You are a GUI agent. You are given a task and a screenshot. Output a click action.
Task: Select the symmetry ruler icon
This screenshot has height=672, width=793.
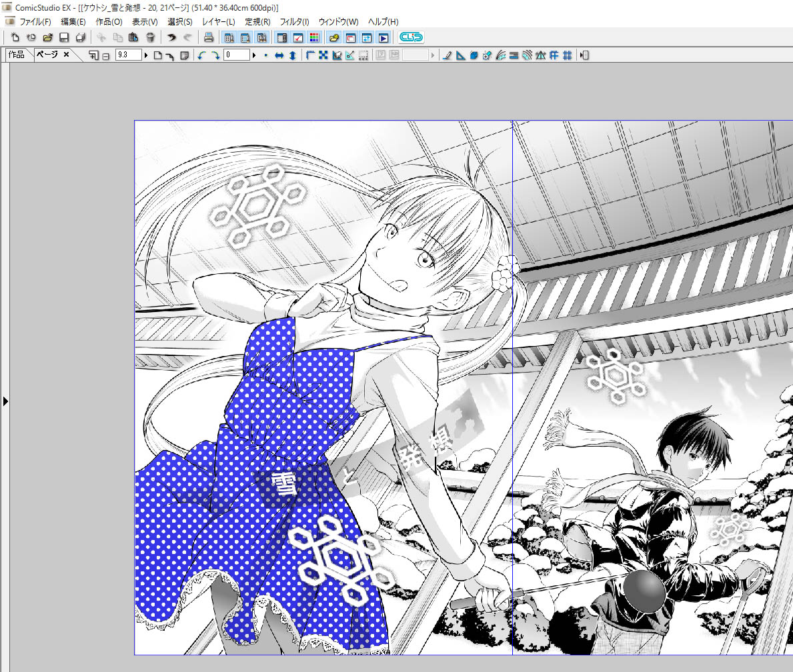(541, 55)
